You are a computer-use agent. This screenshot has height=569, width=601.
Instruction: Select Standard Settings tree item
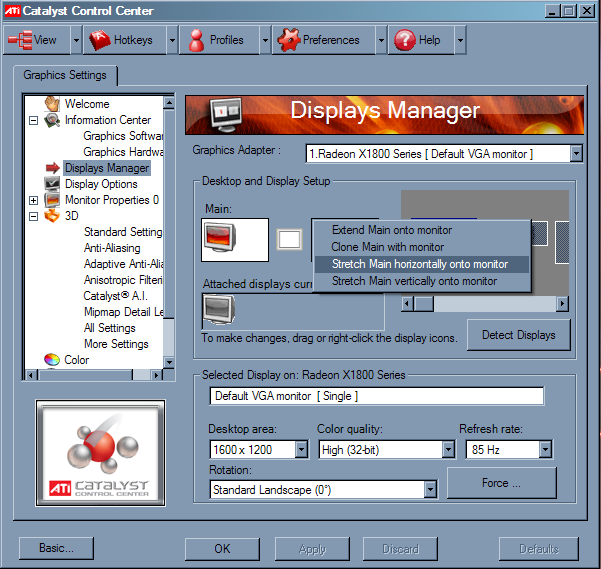tap(123, 232)
